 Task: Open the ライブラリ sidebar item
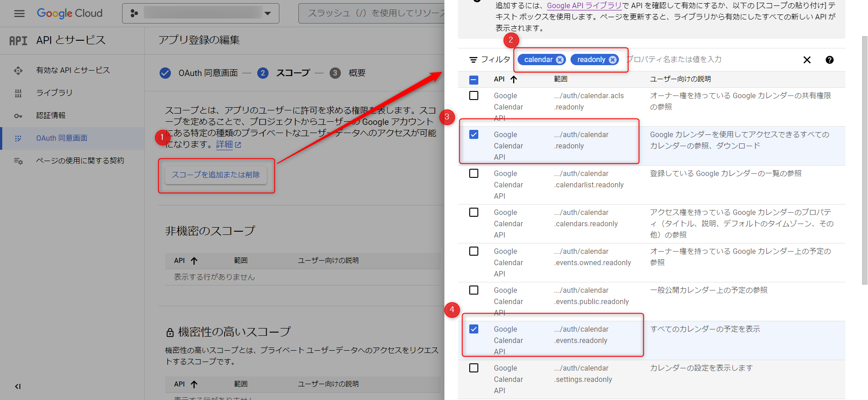(54, 93)
